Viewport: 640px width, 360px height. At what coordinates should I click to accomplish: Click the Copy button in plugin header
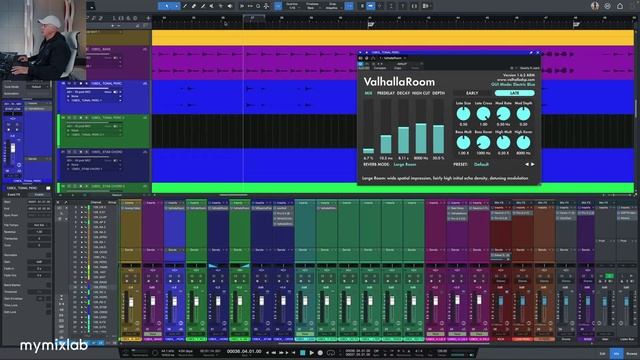[398, 68]
